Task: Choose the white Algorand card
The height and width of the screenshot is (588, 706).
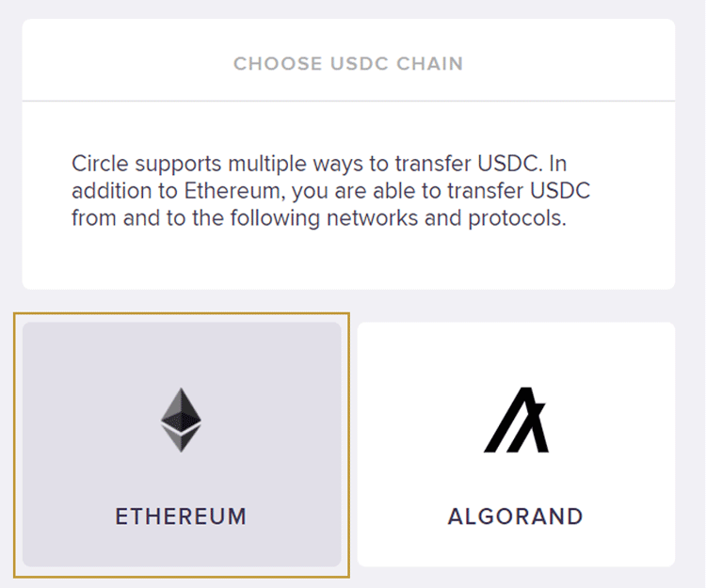Action: click(x=516, y=444)
